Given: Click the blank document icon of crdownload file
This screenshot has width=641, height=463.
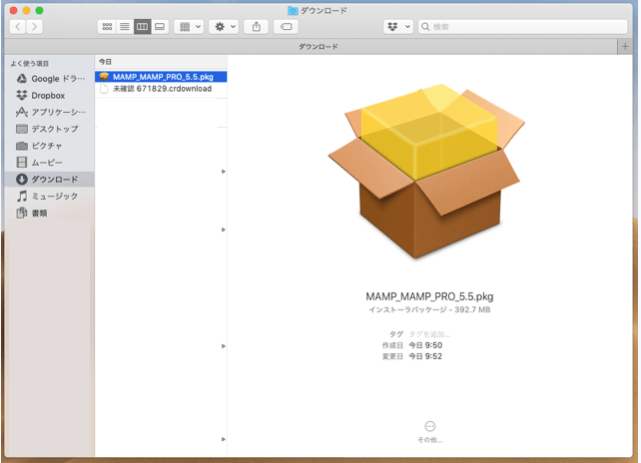Looking at the screenshot, I should click(104, 89).
